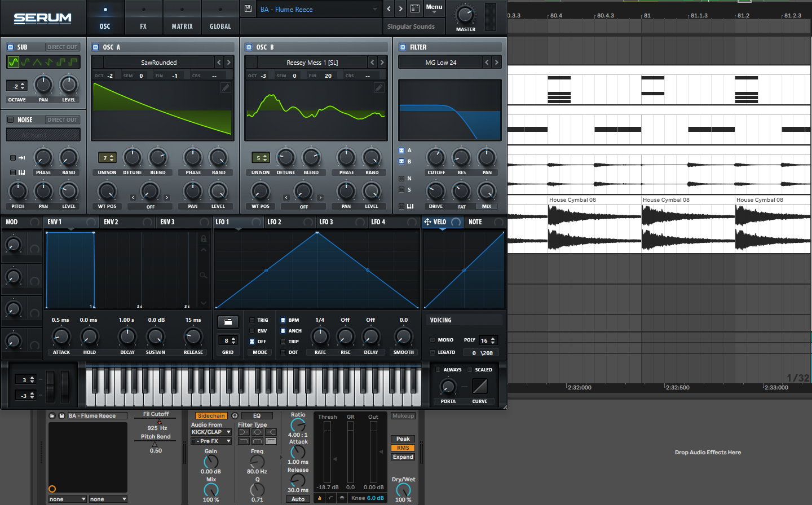
Task: Open the Serum Menu button
Action: pos(434,8)
